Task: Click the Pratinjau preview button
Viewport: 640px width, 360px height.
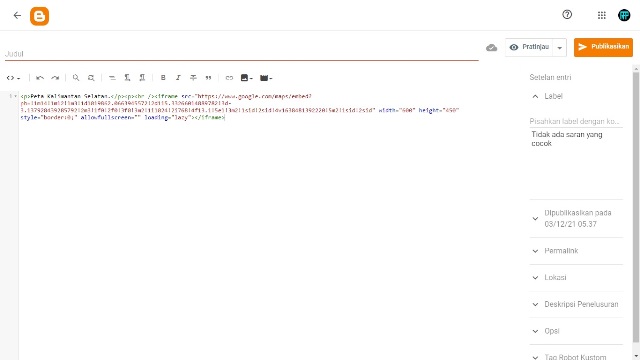Action: coord(529,47)
